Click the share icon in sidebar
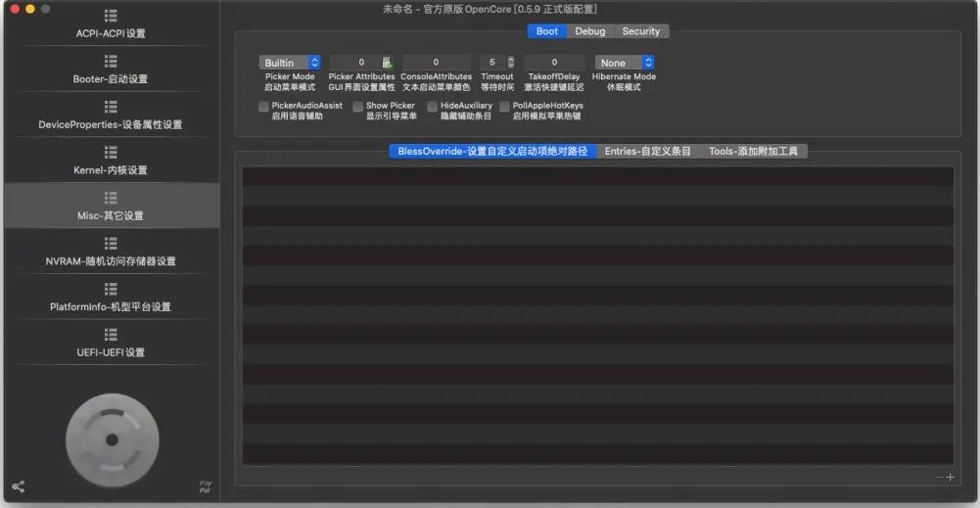The image size is (980, 508). pos(19,486)
